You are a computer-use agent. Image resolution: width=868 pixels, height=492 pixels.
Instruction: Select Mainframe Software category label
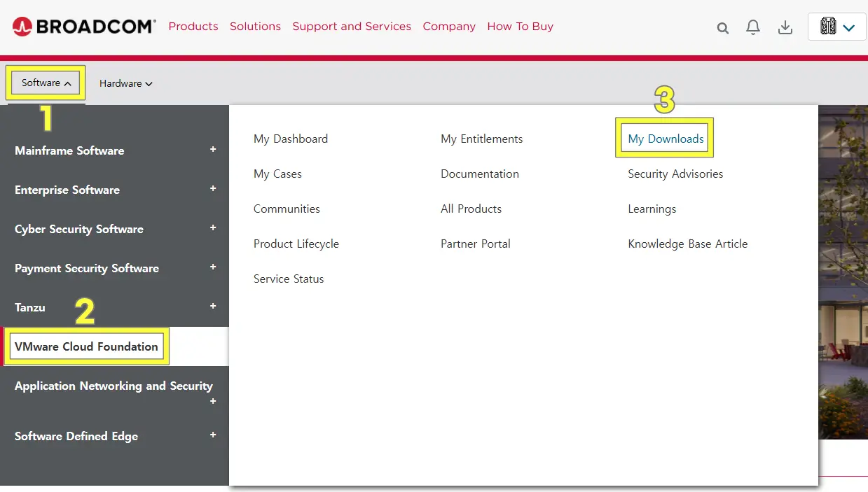(69, 150)
